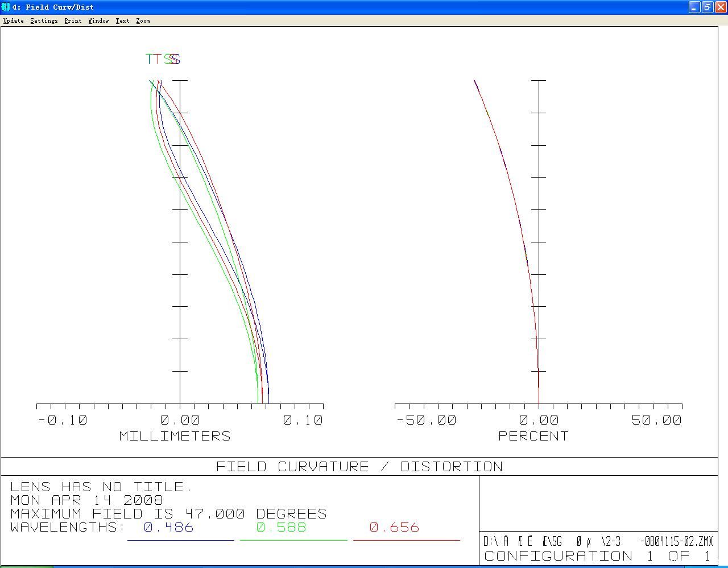Click the 0.588 wavelength value
Viewport: 728px width, 568px height.
pyautogui.click(x=282, y=528)
